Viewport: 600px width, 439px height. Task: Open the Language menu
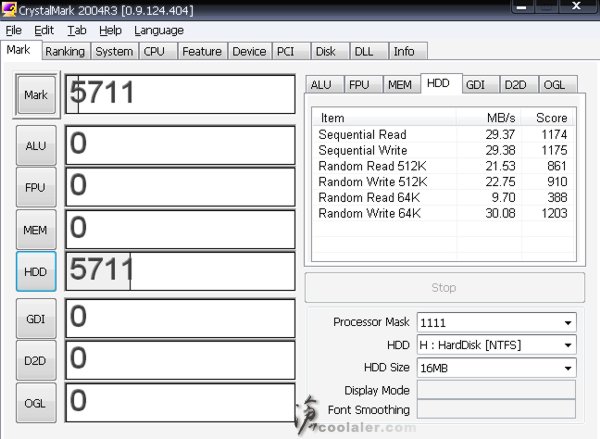pyautogui.click(x=159, y=31)
